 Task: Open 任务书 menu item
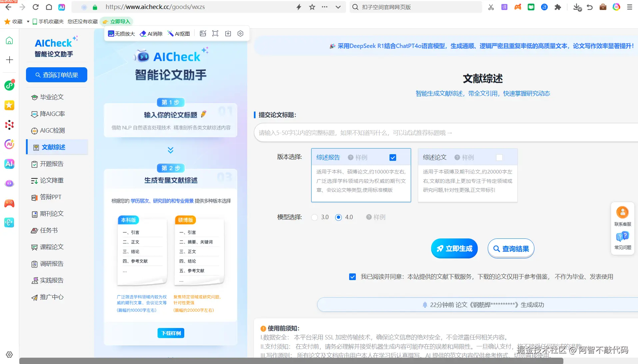coord(44,230)
